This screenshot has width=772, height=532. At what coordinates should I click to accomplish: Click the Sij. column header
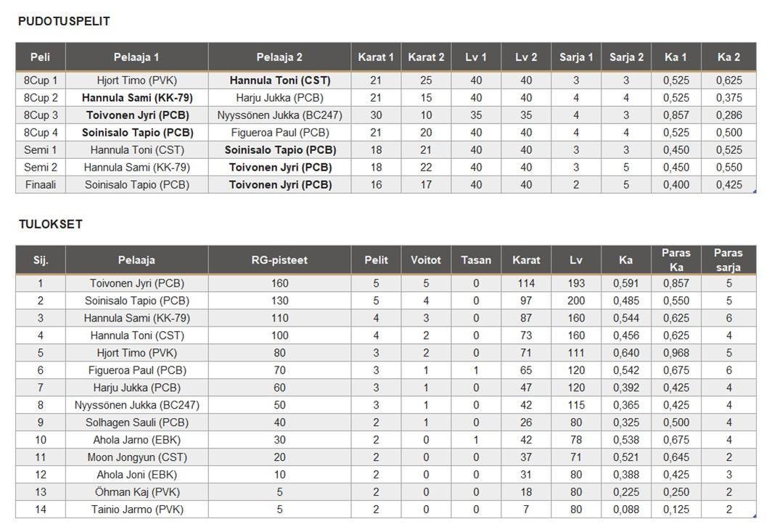pos(41,260)
